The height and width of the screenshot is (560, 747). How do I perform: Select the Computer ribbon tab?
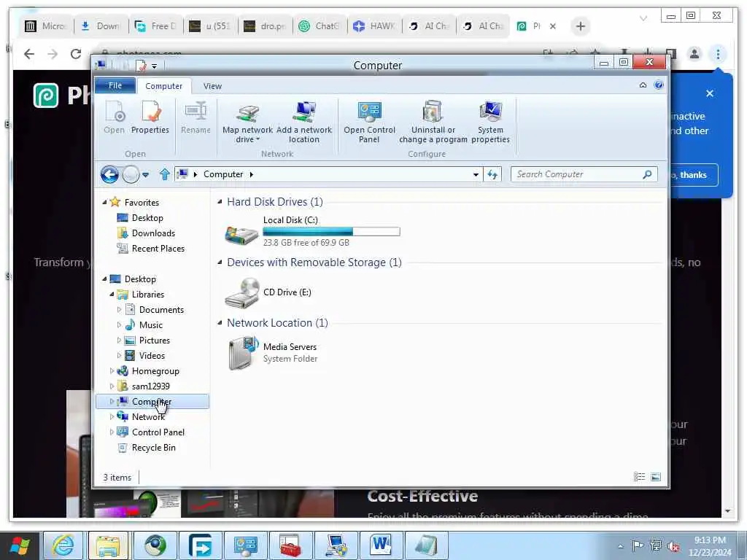click(164, 86)
